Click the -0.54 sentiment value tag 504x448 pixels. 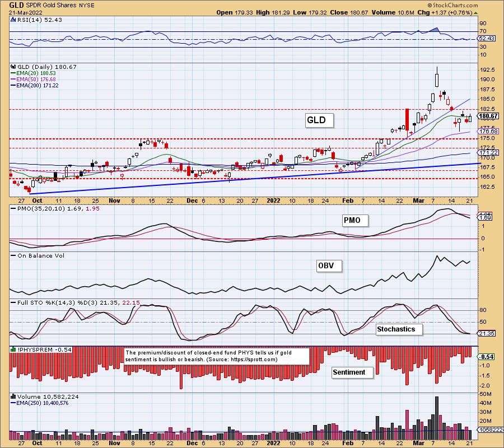pyautogui.click(x=486, y=357)
